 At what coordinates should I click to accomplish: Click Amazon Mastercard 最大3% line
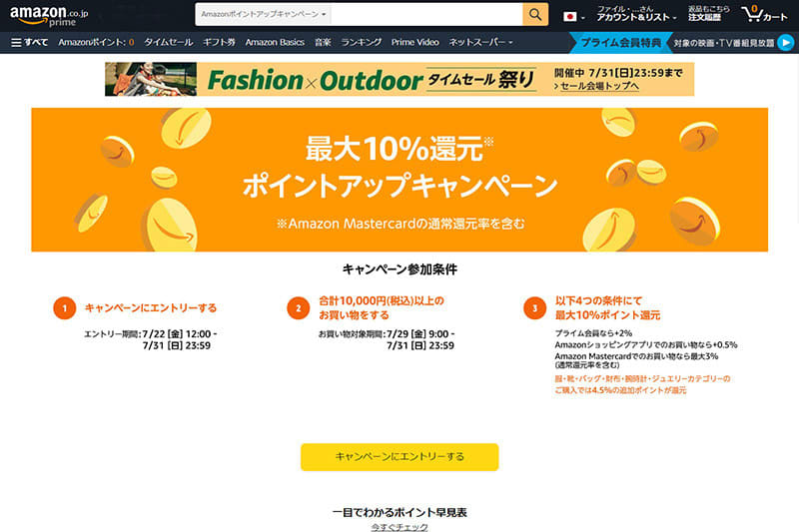click(x=636, y=356)
